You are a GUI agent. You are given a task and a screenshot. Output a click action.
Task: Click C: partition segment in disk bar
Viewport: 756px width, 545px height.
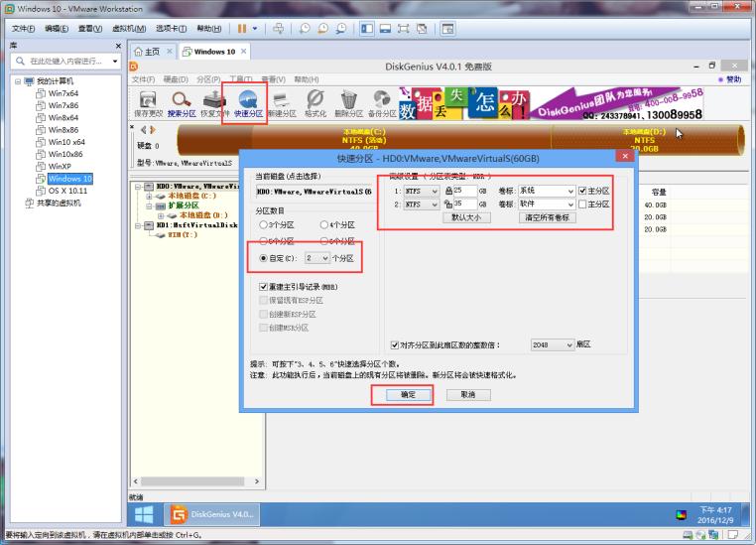(x=364, y=139)
